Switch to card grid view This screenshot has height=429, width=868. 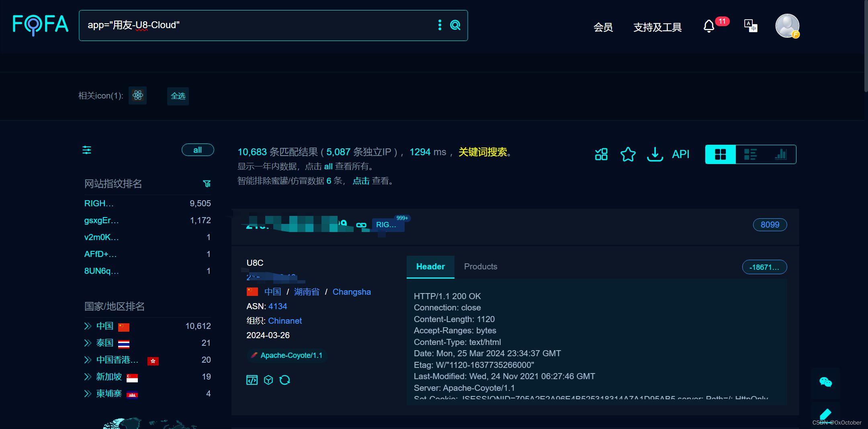721,154
